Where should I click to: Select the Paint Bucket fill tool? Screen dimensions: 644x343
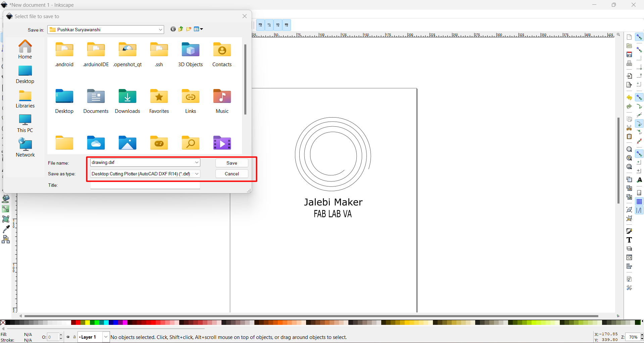(6, 199)
